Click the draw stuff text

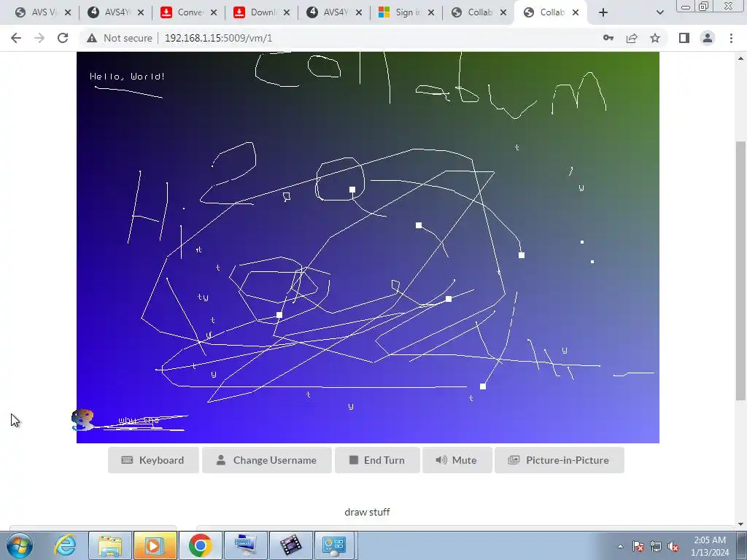point(368,512)
